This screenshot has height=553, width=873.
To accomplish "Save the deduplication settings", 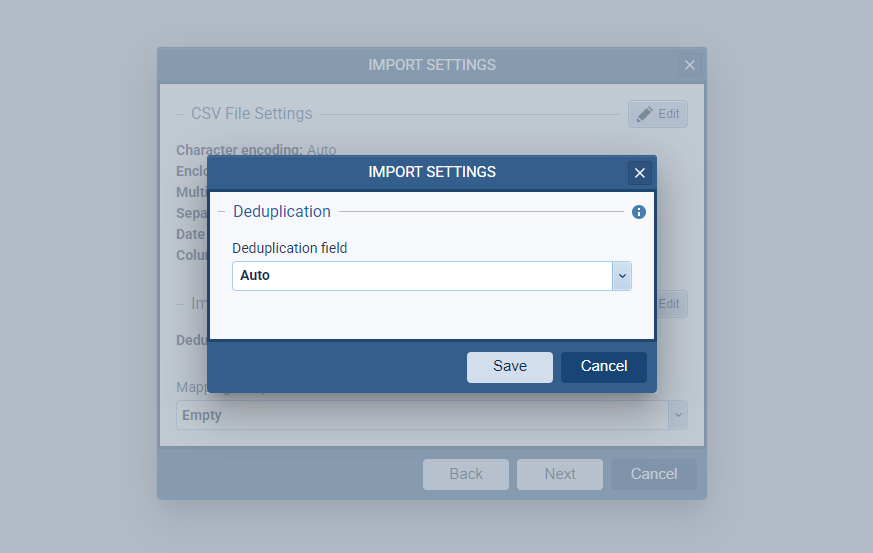I will coord(509,367).
